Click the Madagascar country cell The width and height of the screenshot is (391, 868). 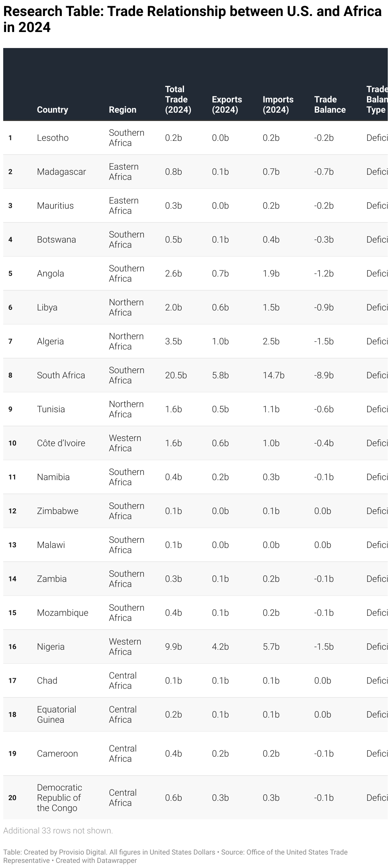click(62, 172)
